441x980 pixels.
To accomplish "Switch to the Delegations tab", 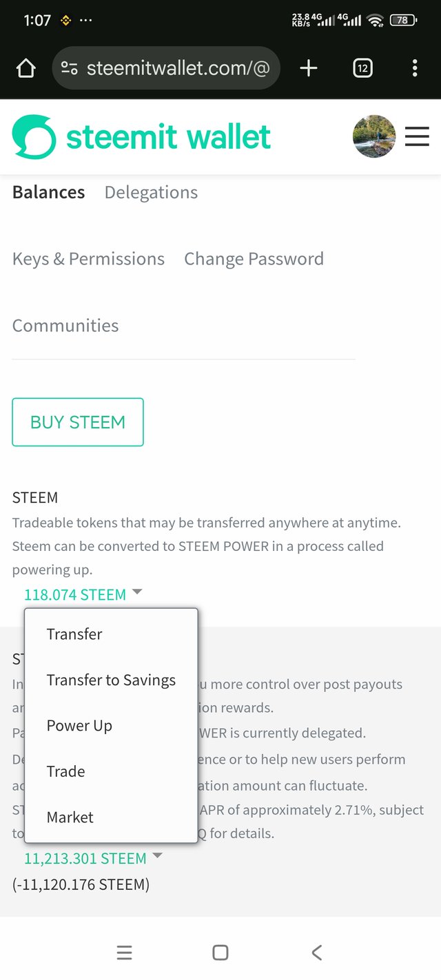I will [x=151, y=192].
